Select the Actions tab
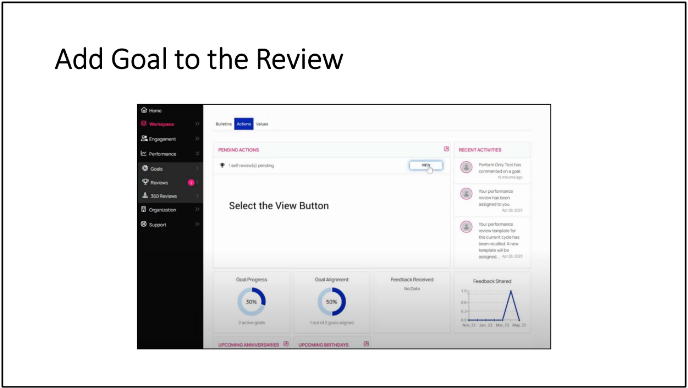 pyautogui.click(x=244, y=124)
